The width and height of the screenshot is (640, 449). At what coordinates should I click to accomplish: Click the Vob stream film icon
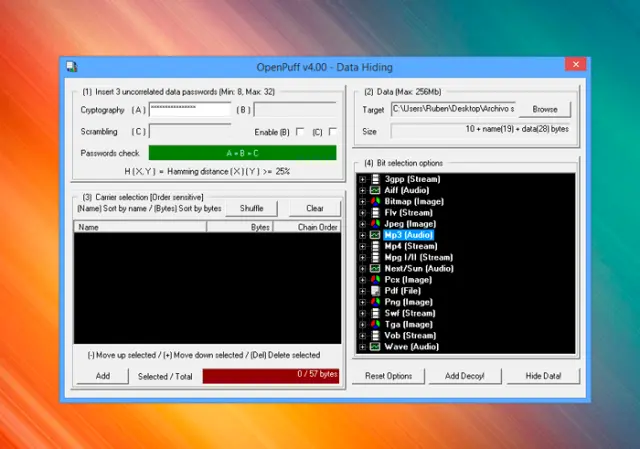point(374,336)
